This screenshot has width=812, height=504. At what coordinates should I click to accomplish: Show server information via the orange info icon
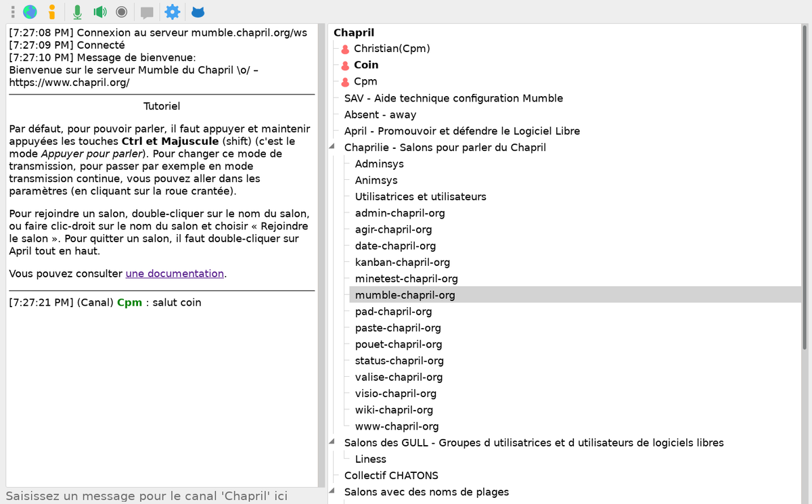[x=52, y=12]
